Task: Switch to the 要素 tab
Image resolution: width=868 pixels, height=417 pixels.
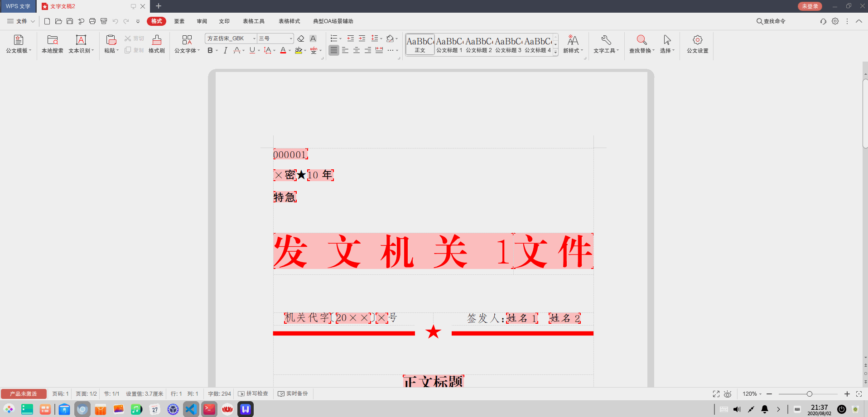Action: click(x=179, y=21)
